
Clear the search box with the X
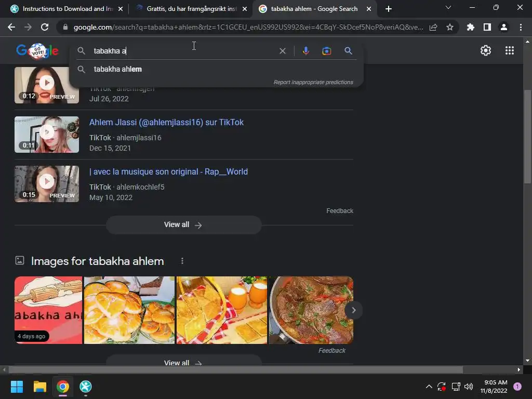click(x=282, y=51)
